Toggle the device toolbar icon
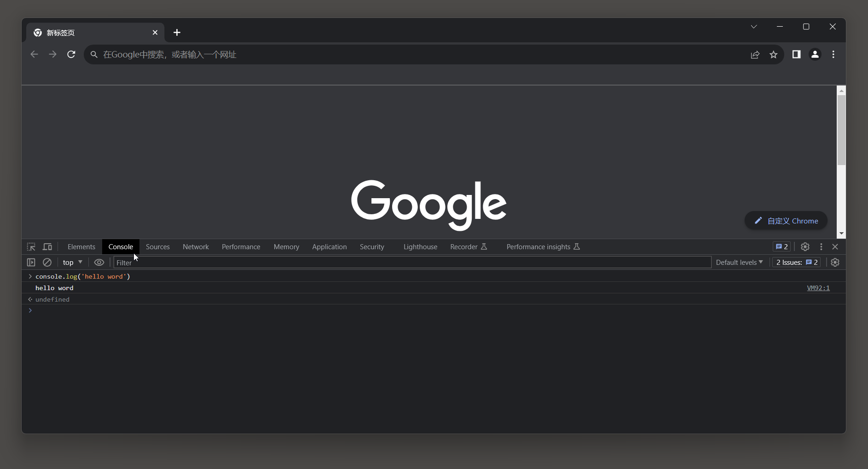Screen dimensions: 868x469 47,247
